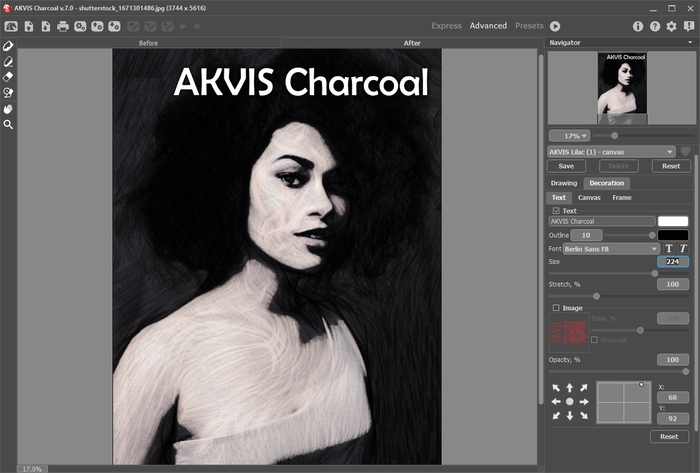700x473 pixels.
Task: Open the Before tab
Action: click(x=148, y=43)
